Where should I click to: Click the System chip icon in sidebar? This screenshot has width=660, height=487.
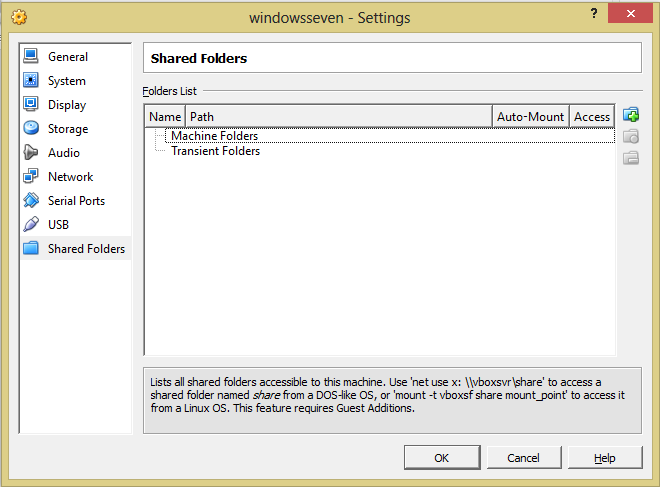point(31,80)
